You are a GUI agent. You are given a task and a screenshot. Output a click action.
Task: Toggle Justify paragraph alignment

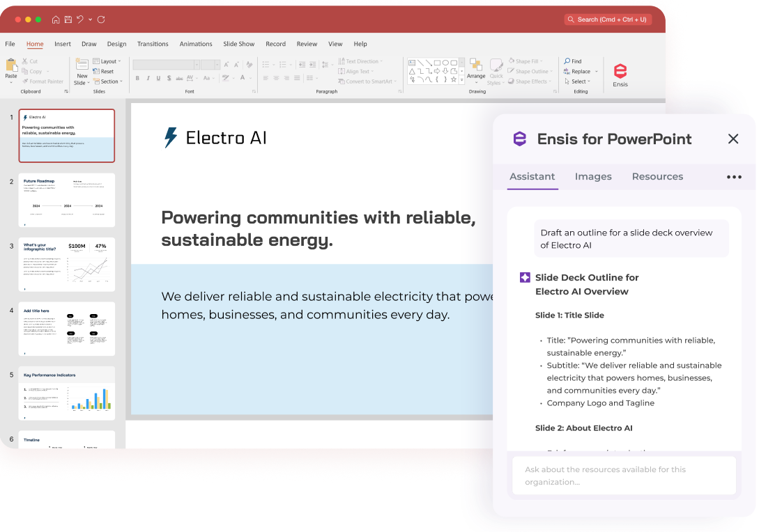tap(297, 78)
